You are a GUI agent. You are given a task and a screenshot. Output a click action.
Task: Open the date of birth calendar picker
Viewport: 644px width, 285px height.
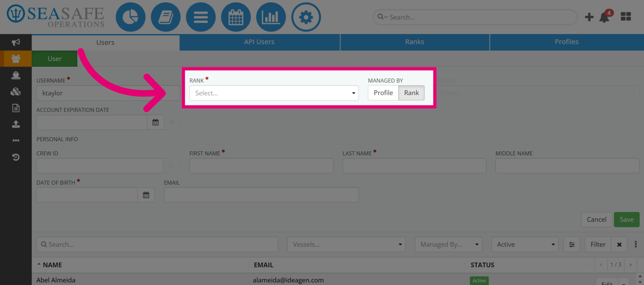coord(146,195)
